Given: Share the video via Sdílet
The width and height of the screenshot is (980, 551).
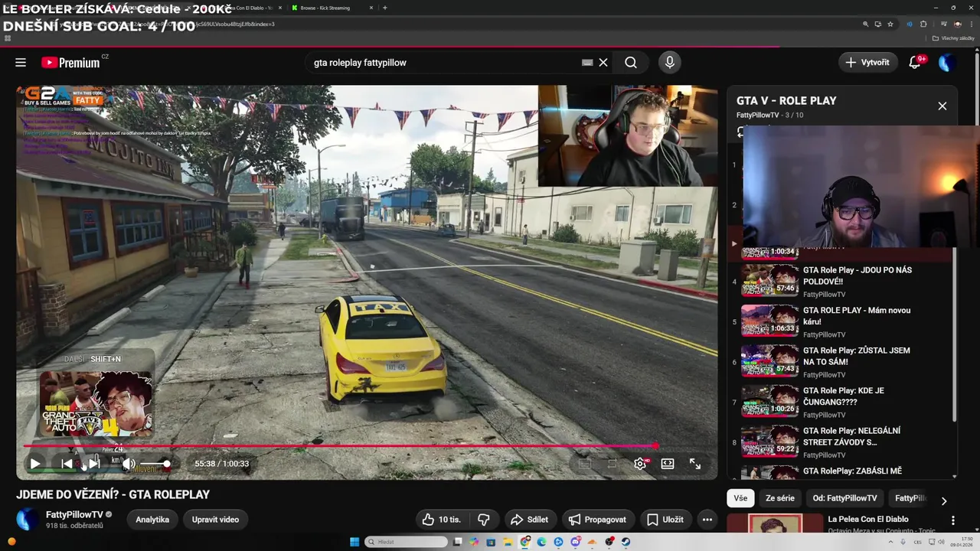Looking at the screenshot, I should [x=529, y=520].
